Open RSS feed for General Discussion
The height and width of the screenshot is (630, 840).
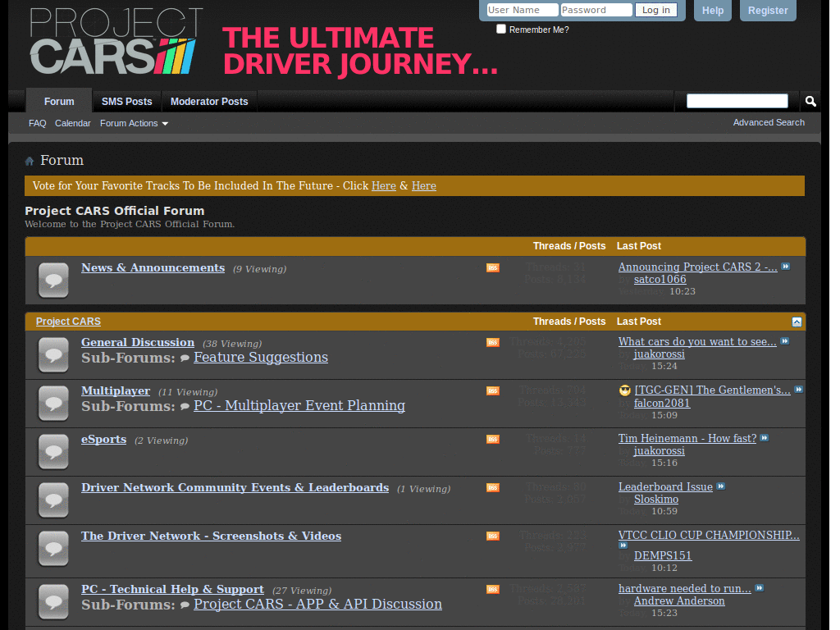pyautogui.click(x=493, y=342)
